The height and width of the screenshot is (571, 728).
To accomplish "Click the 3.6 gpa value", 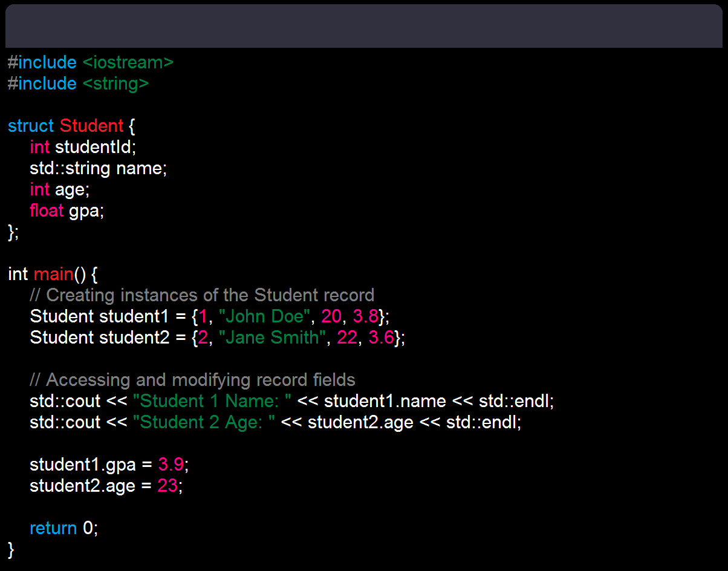I will [381, 338].
